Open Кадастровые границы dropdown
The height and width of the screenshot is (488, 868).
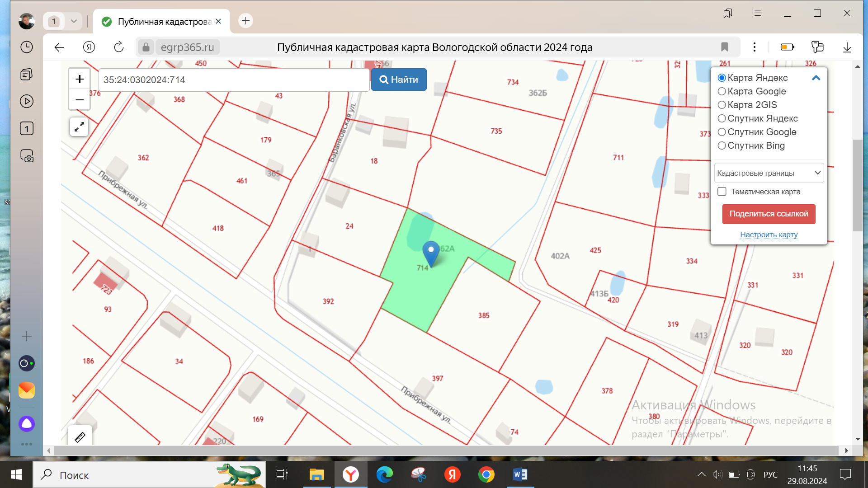click(769, 173)
